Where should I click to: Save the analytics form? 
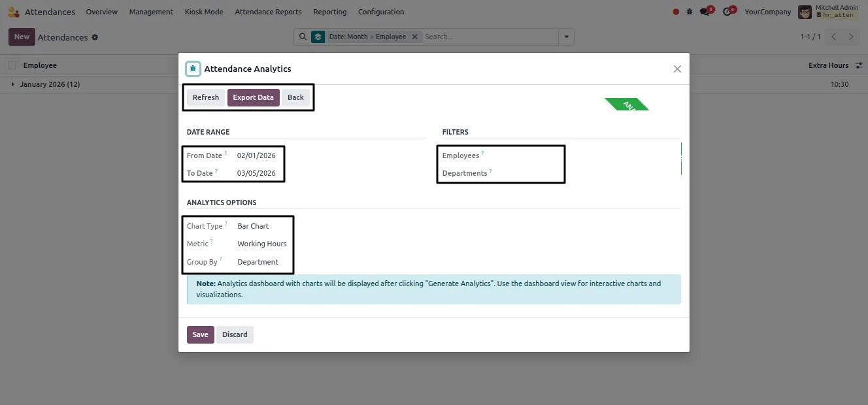[201, 334]
